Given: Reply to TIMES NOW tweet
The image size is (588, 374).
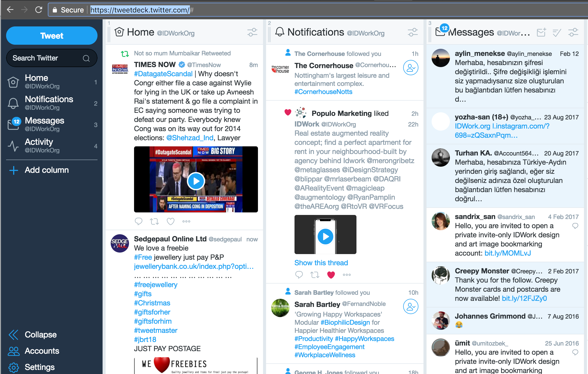Looking at the screenshot, I should (x=138, y=221).
